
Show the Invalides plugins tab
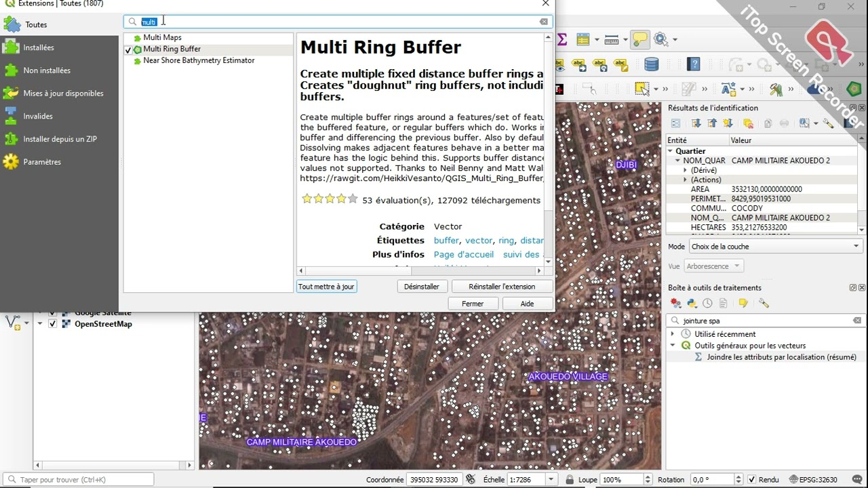60,116
